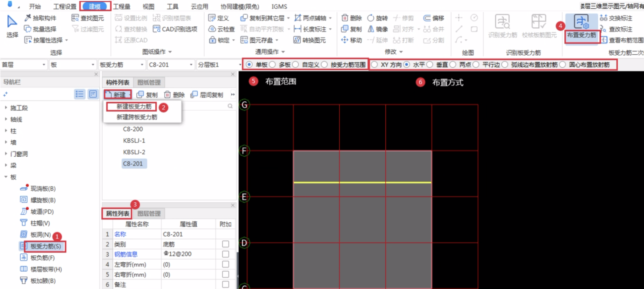
Task: Tick 附加 checkbox for 类别 row
Action: (x=226, y=244)
